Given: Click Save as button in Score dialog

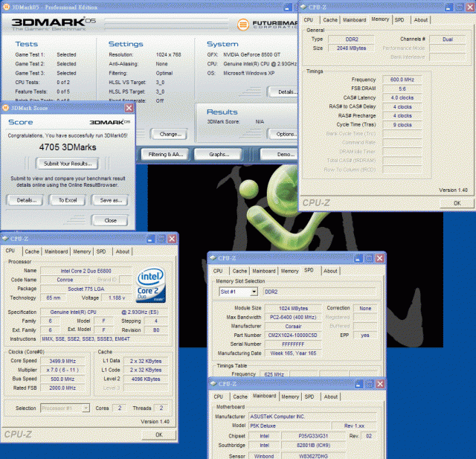Looking at the screenshot, I should coord(111,200).
